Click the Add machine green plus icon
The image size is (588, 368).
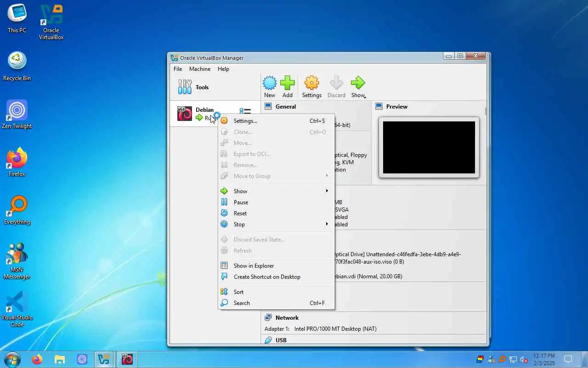[x=288, y=83]
